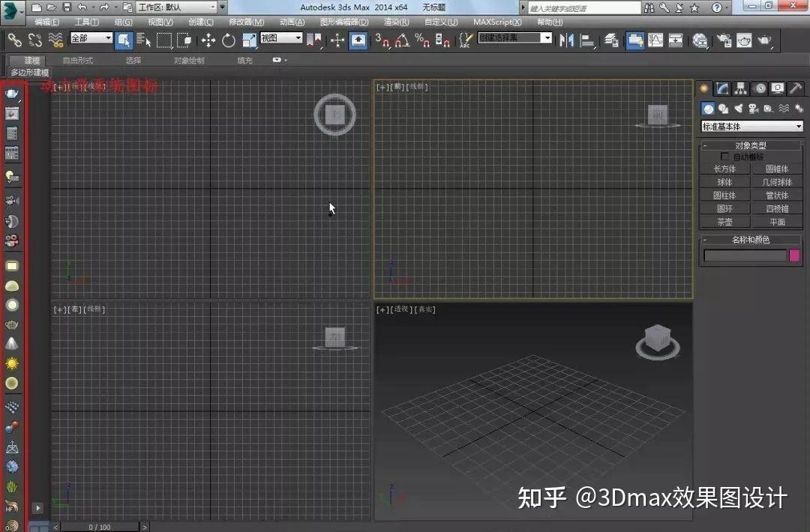Open the 标准基本体 object category dropdown
This screenshot has height=532, width=810.
click(x=751, y=127)
